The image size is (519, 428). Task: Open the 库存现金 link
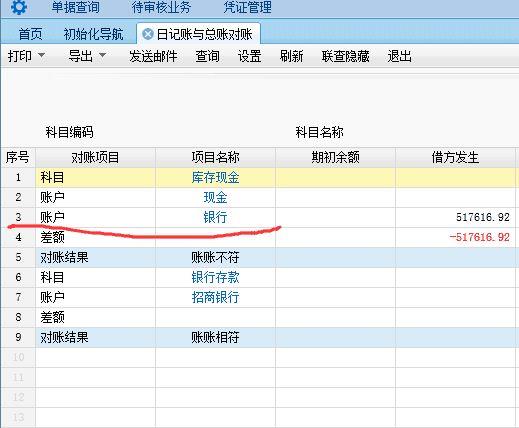click(215, 177)
